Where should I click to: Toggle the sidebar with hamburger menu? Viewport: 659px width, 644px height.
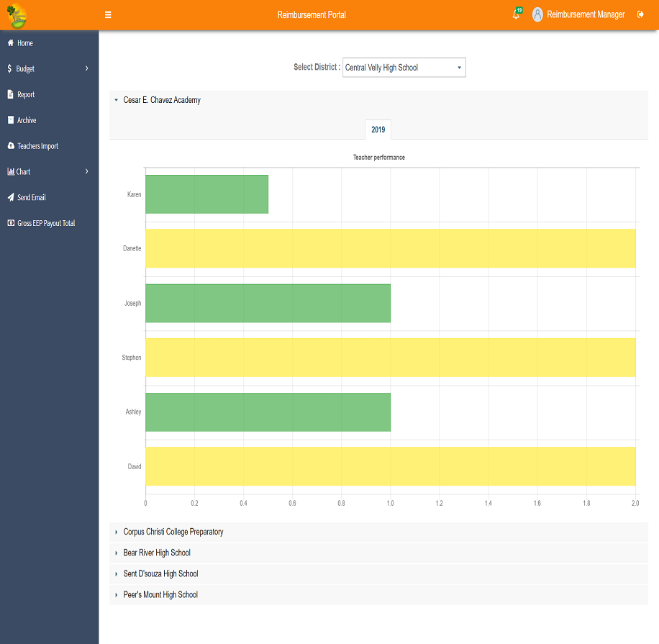107,14
